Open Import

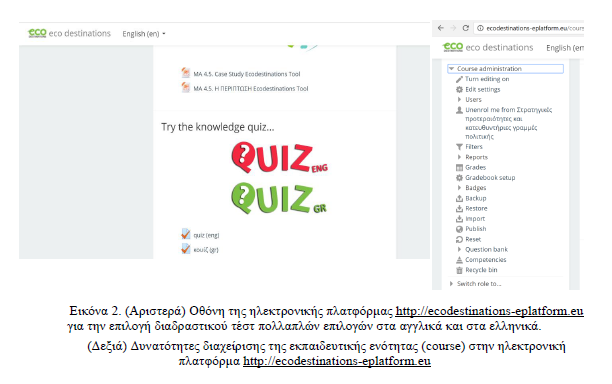pos(475,219)
